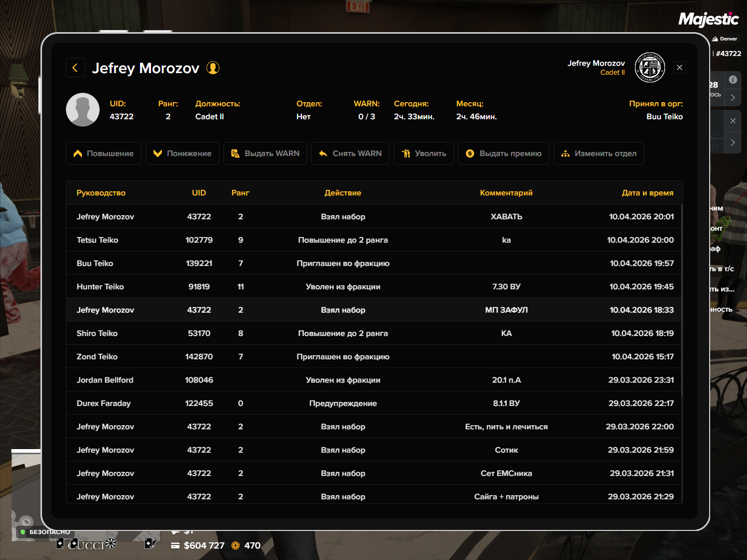This screenshot has width=747, height=560.
Task: Open Изменить отдел department change
Action: (599, 153)
